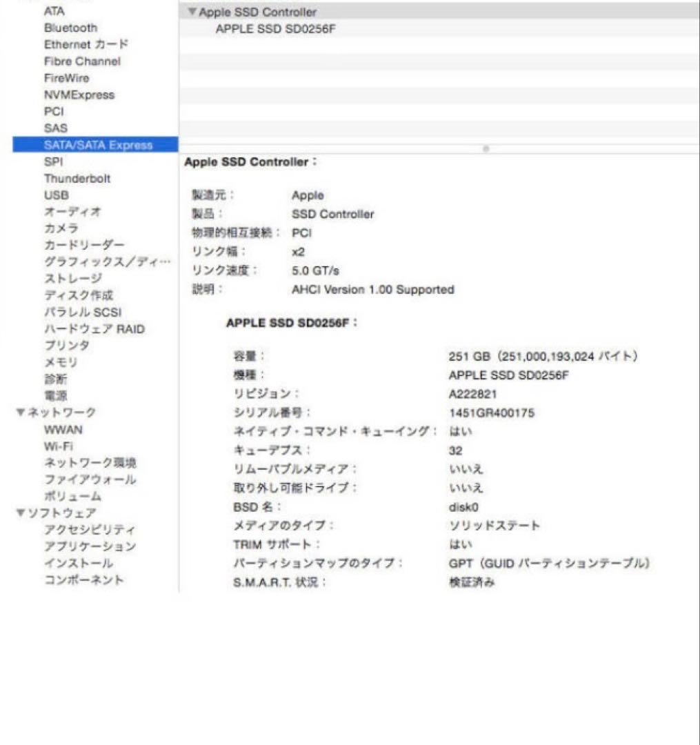Select SATA/SATA Express highlighted entry
Image resolution: width=700 pixels, height=745 pixels.
[95, 145]
